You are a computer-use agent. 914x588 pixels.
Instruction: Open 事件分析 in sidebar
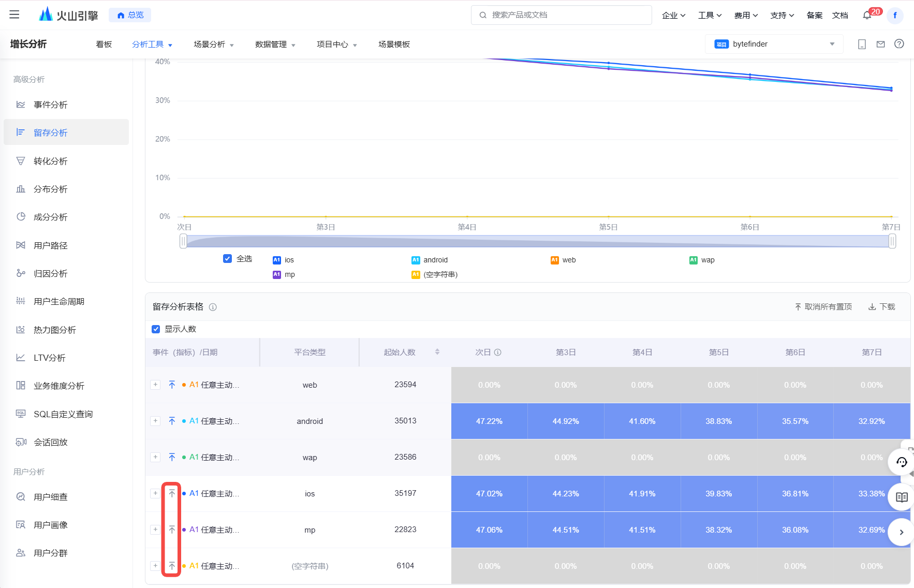[66, 105]
